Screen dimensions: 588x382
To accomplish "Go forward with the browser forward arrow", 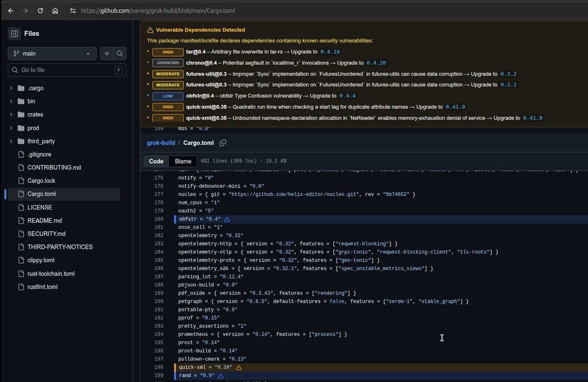I will 25,10.
